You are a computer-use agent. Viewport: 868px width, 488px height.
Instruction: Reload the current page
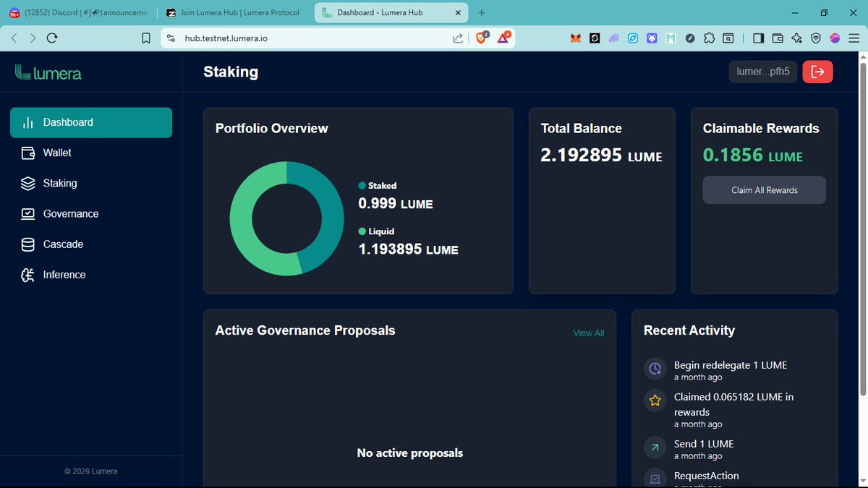tap(51, 38)
